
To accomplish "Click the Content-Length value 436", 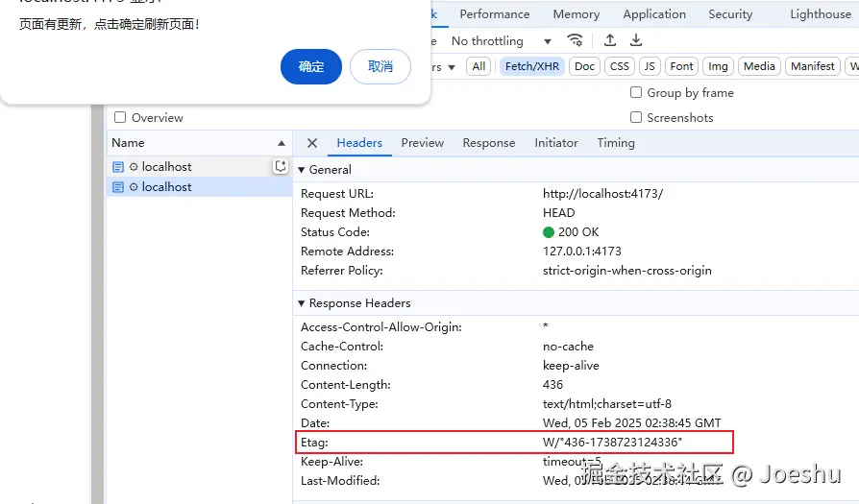I will coord(552,385).
